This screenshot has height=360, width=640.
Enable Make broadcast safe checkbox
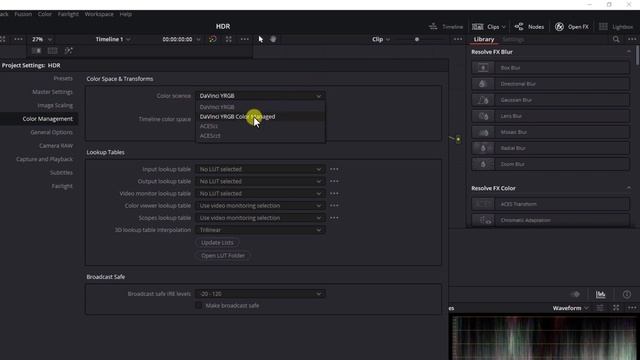point(199,305)
